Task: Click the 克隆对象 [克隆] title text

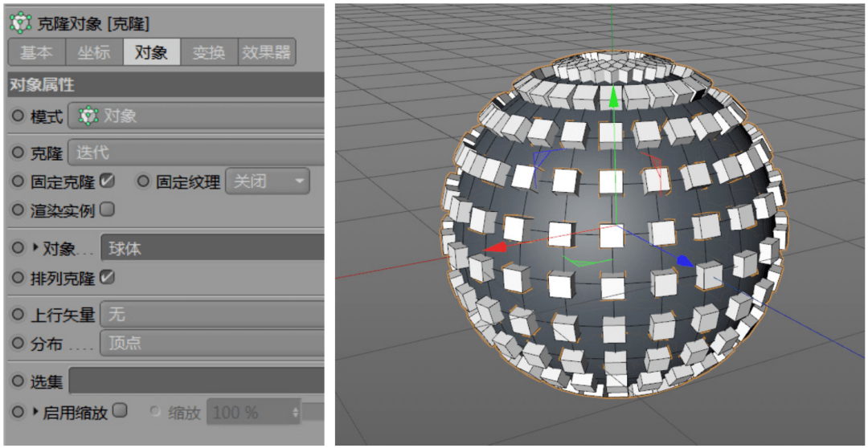Action: 93,23
